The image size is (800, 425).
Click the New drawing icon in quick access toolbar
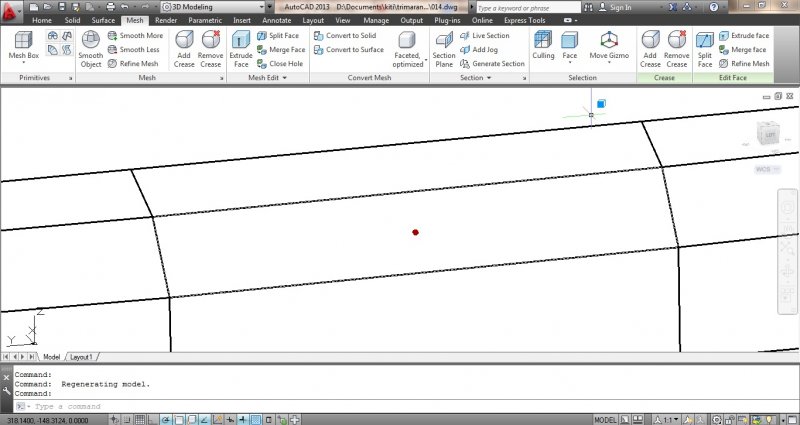pos(34,7)
